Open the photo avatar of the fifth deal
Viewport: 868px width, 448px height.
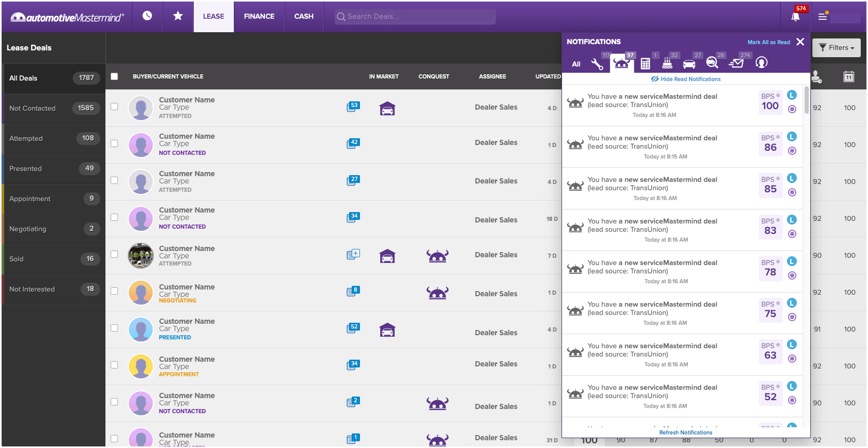coord(141,256)
